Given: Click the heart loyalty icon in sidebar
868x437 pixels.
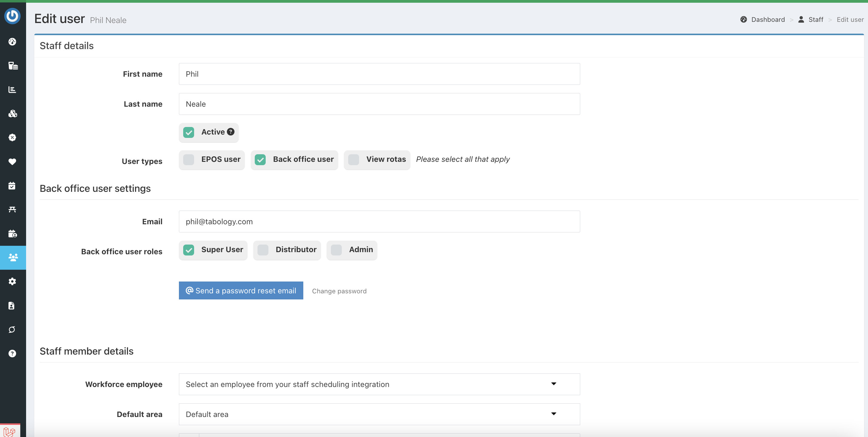Looking at the screenshot, I should tap(12, 162).
